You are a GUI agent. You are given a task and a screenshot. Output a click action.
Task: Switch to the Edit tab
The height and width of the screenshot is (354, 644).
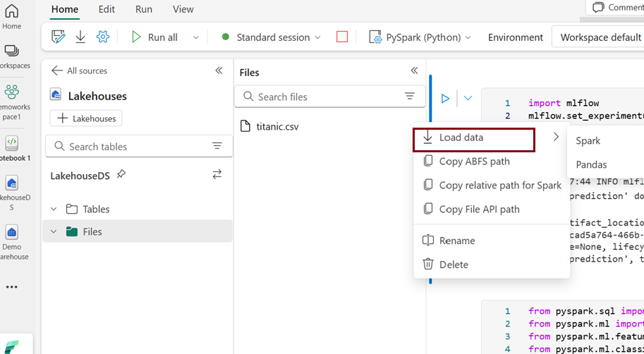coord(107,9)
